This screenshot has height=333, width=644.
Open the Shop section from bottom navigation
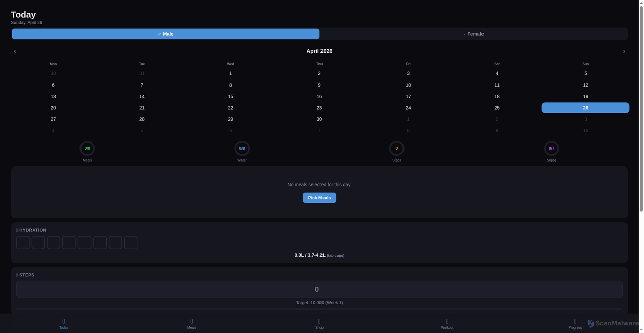(319, 323)
